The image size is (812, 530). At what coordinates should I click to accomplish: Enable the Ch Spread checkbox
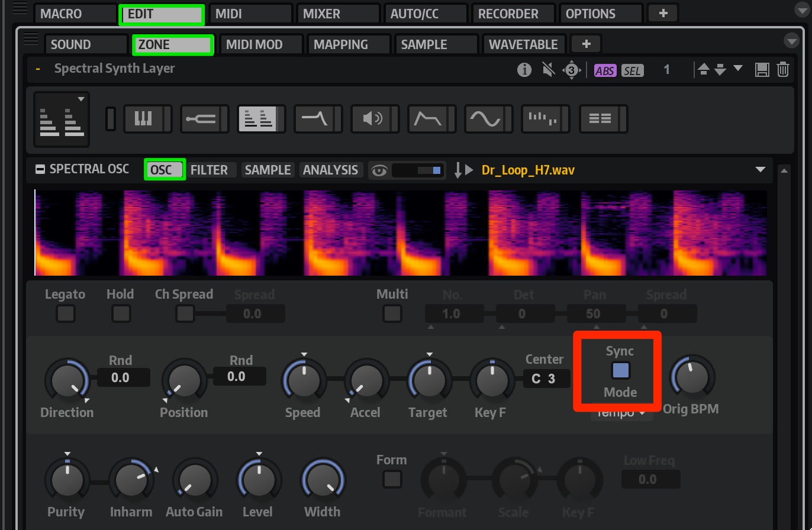pyautogui.click(x=185, y=313)
